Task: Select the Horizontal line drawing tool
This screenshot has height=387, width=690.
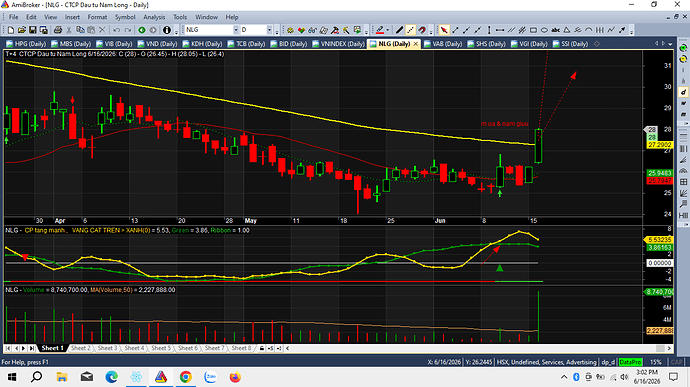Action: coord(500,30)
